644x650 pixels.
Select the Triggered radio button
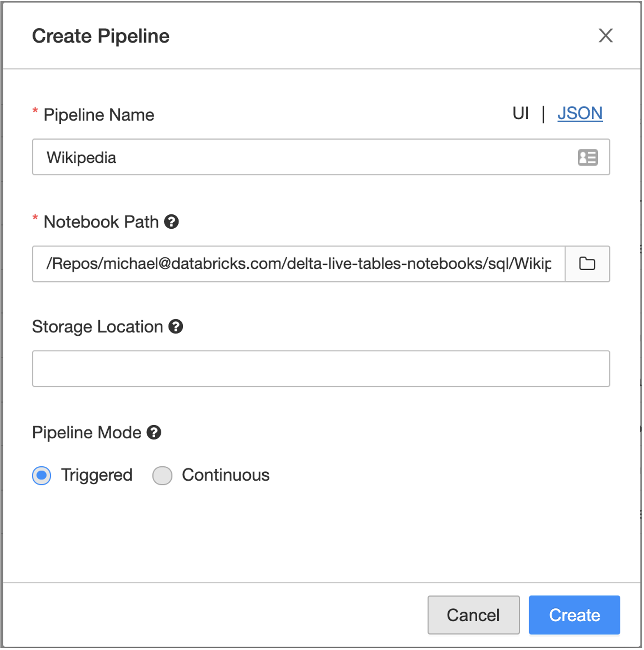click(x=42, y=475)
